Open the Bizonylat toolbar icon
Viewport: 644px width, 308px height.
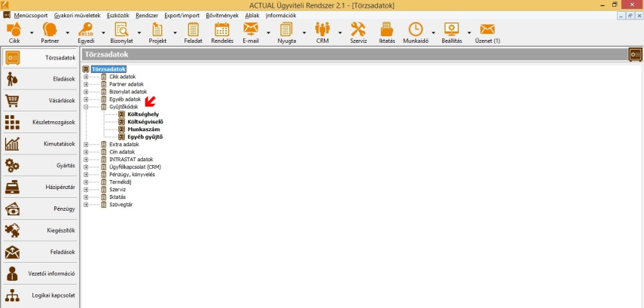(121, 31)
